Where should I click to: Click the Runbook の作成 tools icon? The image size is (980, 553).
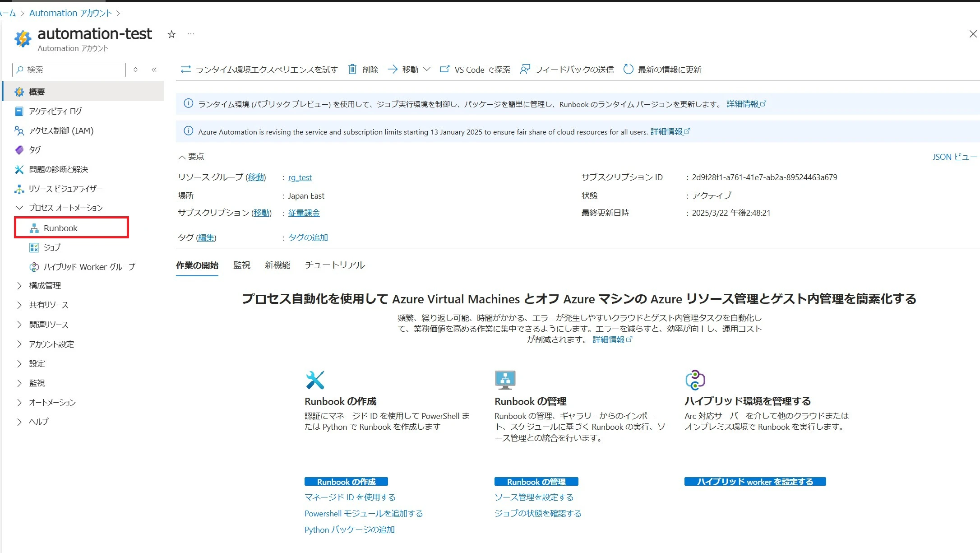[315, 380]
